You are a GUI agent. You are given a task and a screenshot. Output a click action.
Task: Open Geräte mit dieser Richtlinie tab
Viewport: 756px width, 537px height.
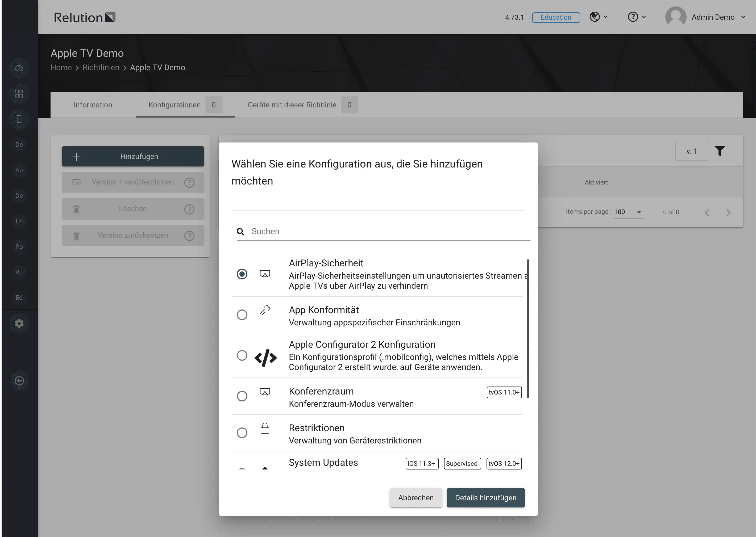tap(302, 105)
